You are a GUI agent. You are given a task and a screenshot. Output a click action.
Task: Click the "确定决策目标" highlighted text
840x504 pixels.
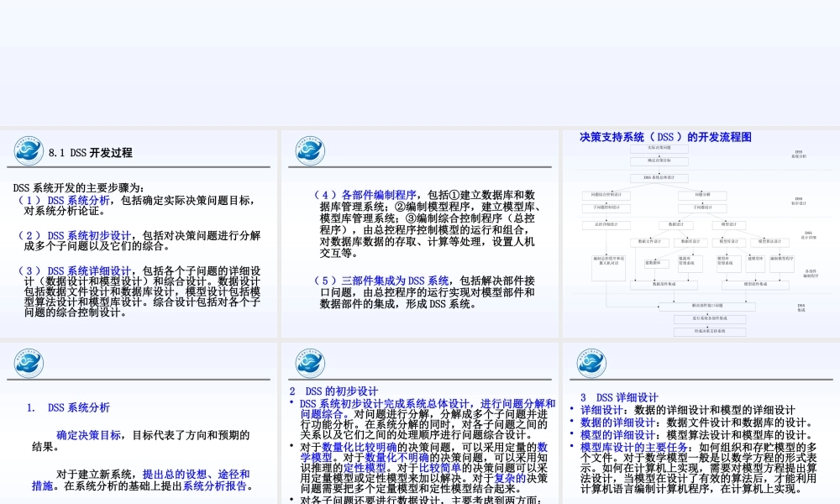(88, 436)
